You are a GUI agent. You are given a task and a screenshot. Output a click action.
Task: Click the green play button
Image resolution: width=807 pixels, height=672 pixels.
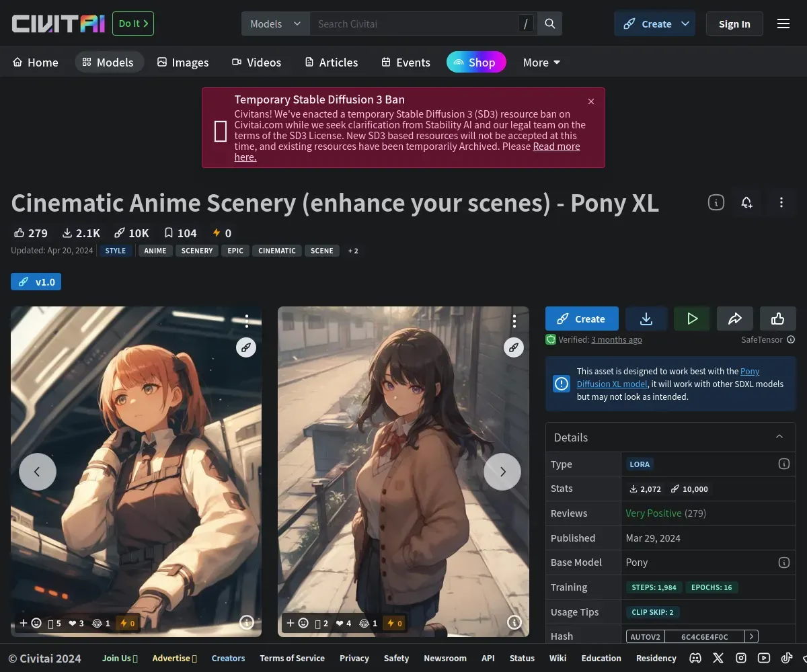pos(692,319)
